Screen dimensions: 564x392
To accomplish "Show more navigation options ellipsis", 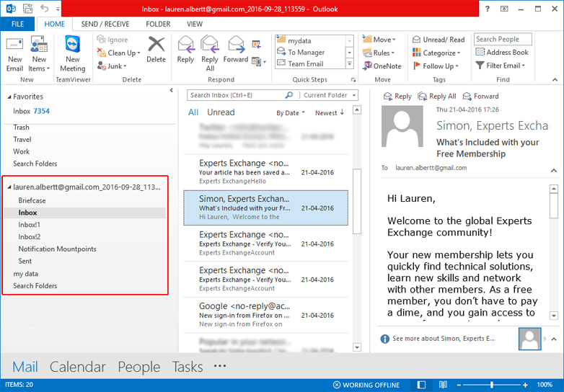I will 220,366.
